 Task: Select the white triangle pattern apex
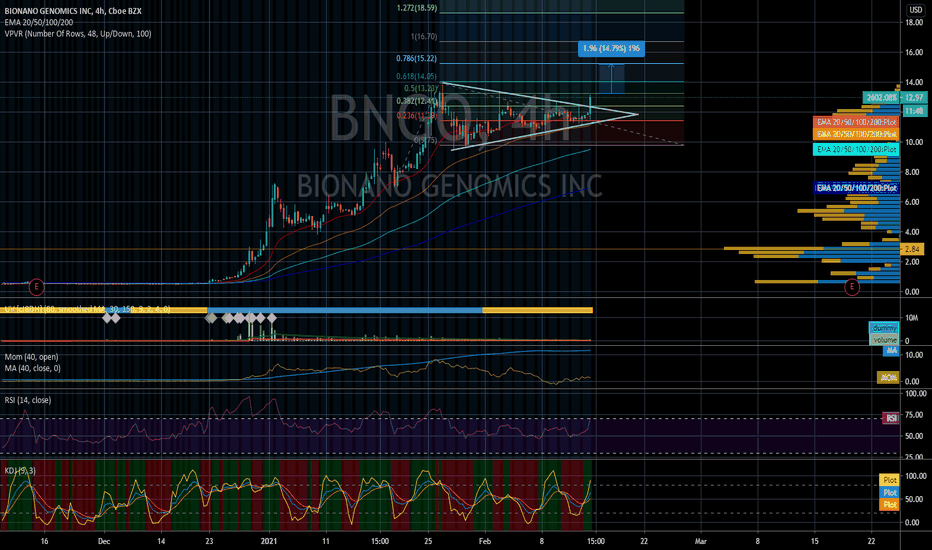click(638, 114)
